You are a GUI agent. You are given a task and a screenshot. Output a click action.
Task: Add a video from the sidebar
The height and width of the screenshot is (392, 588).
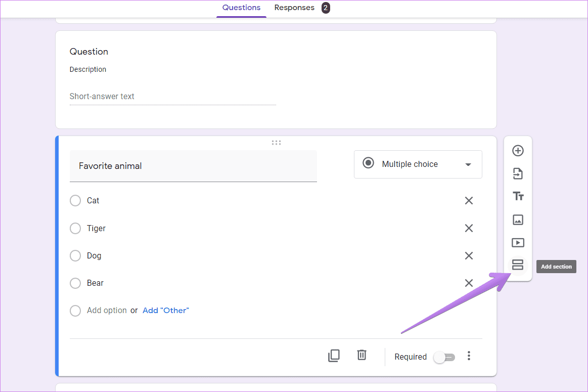point(518,243)
